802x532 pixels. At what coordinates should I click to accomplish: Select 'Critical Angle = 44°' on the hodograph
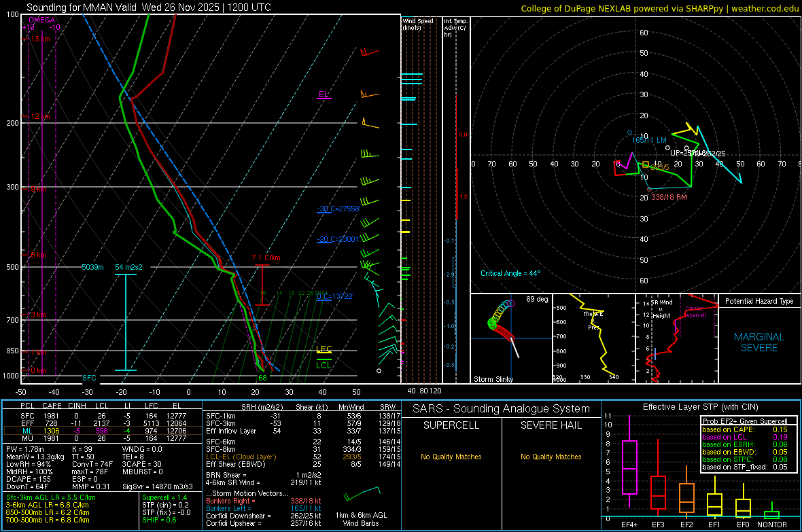point(510,273)
